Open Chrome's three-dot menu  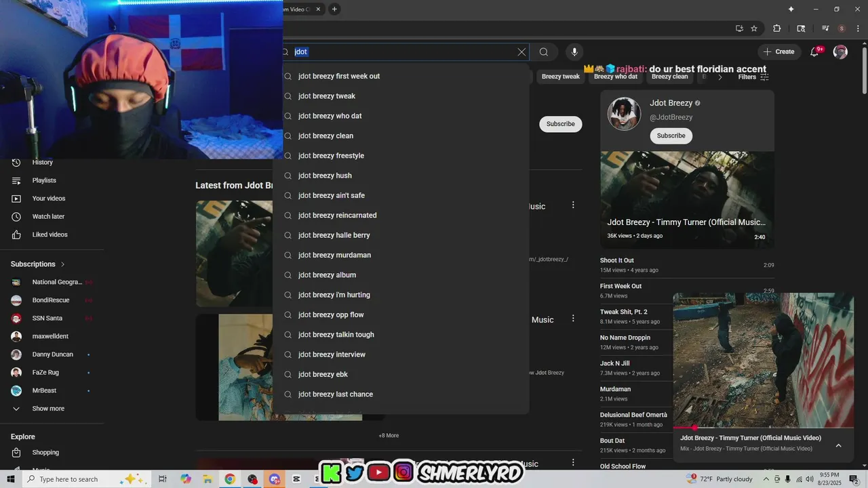[x=857, y=28]
